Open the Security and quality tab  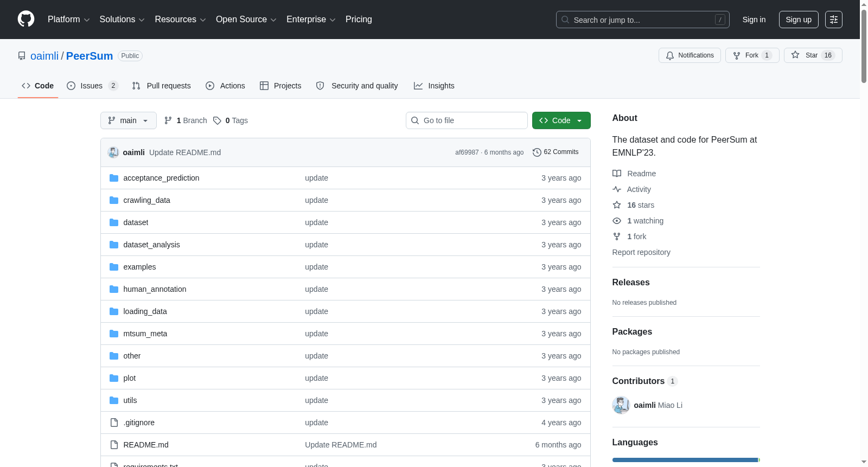357,86
